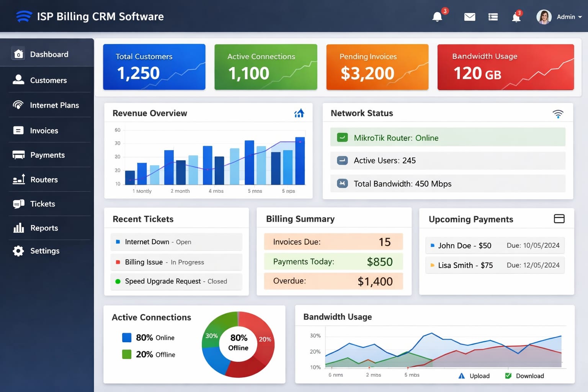Click the MikroTik Router green status icon
The image size is (588, 392).
click(x=342, y=137)
